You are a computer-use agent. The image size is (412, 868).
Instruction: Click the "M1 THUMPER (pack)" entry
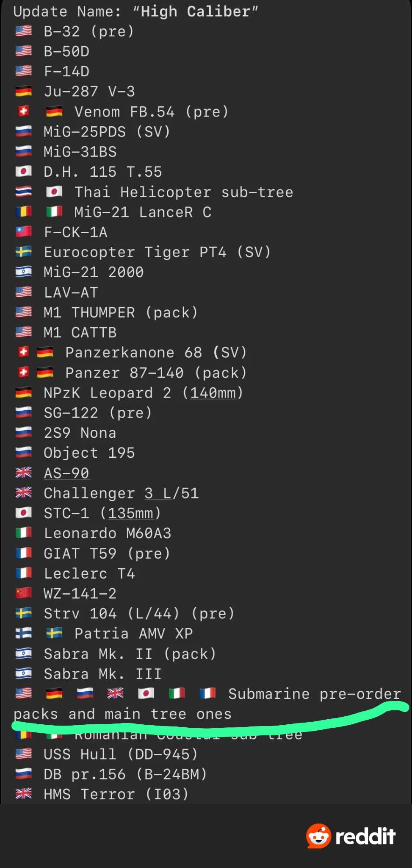[121, 312]
